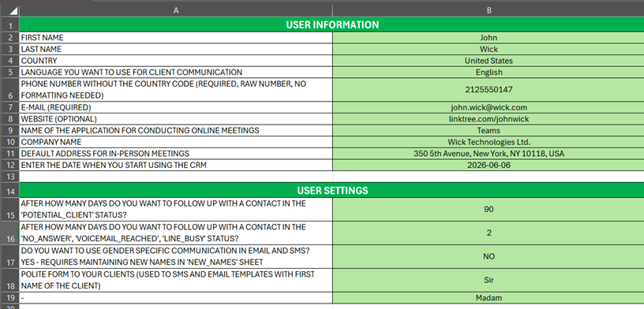Screen dimensions: 644x309
Task: Select the Teams meeting application cell
Action: [489, 131]
